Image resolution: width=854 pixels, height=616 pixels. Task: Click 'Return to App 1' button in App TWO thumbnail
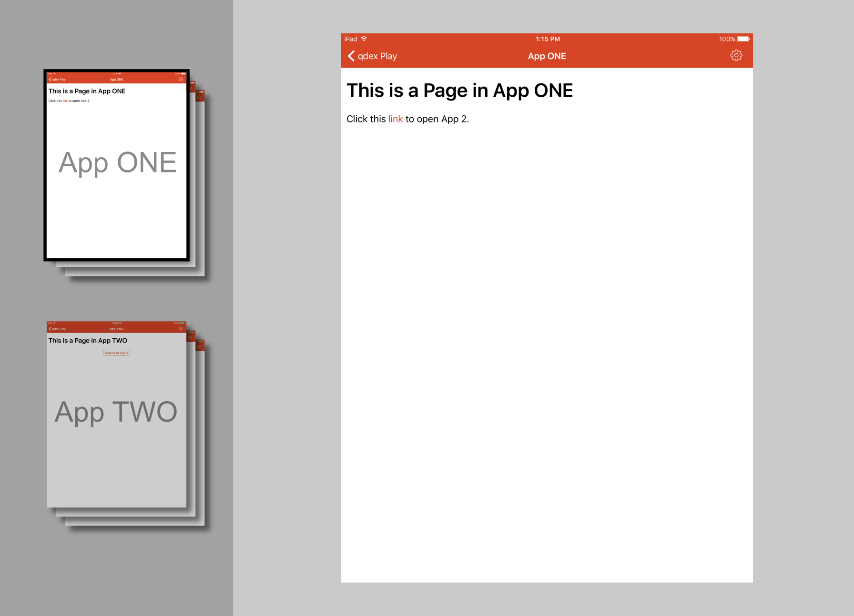[x=117, y=353]
